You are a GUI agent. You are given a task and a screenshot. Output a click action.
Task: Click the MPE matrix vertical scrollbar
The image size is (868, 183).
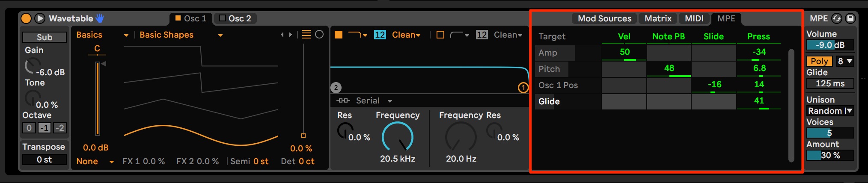(791, 105)
